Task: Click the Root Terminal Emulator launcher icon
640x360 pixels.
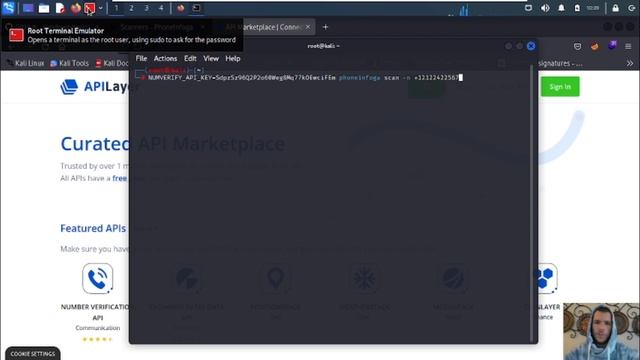Action: 90,8
